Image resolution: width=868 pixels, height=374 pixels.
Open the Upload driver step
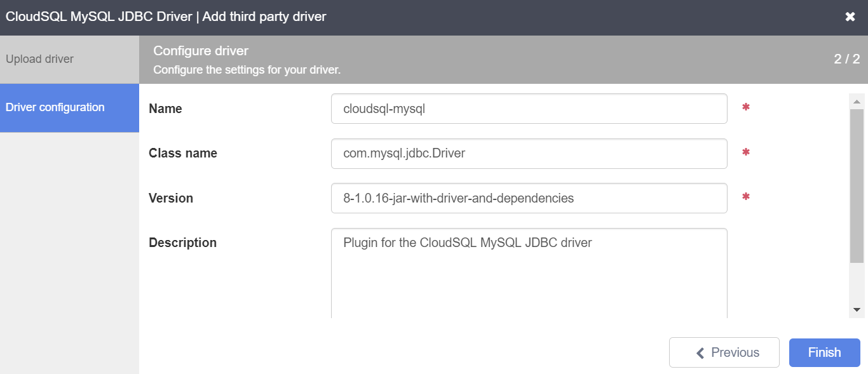pyautogui.click(x=69, y=59)
